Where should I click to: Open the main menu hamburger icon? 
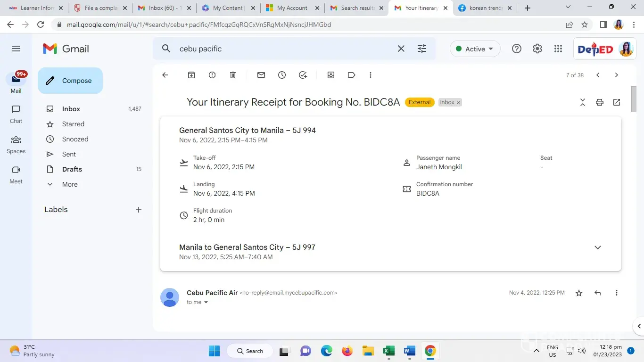point(16,49)
